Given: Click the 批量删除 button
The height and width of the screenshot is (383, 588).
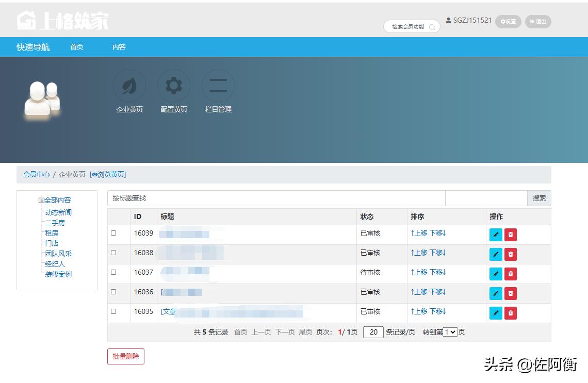Looking at the screenshot, I should (x=125, y=356).
